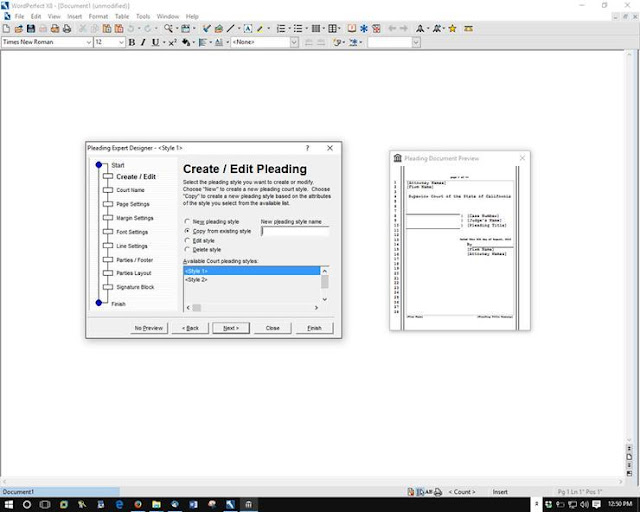The image size is (640, 512).
Task: Click the style list vertical scrollbar thumb
Action: [x=324, y=282]
